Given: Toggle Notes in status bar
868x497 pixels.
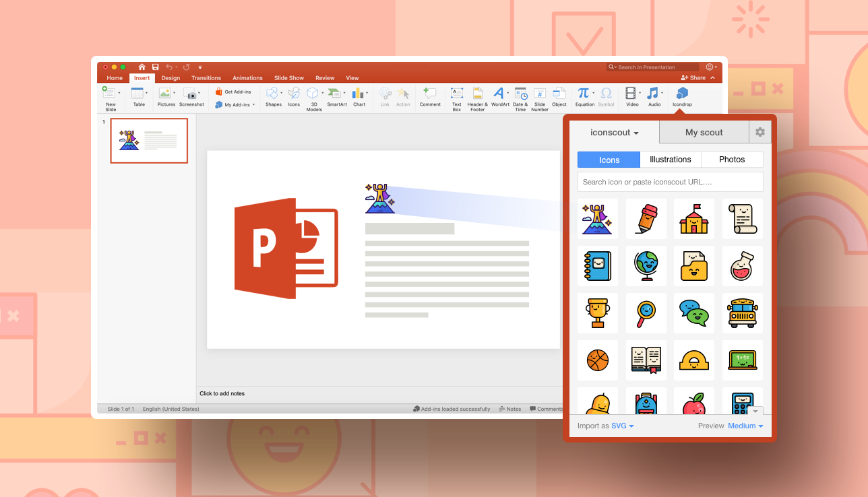Looking at the screenshot, I should click(x=510, y=409).
